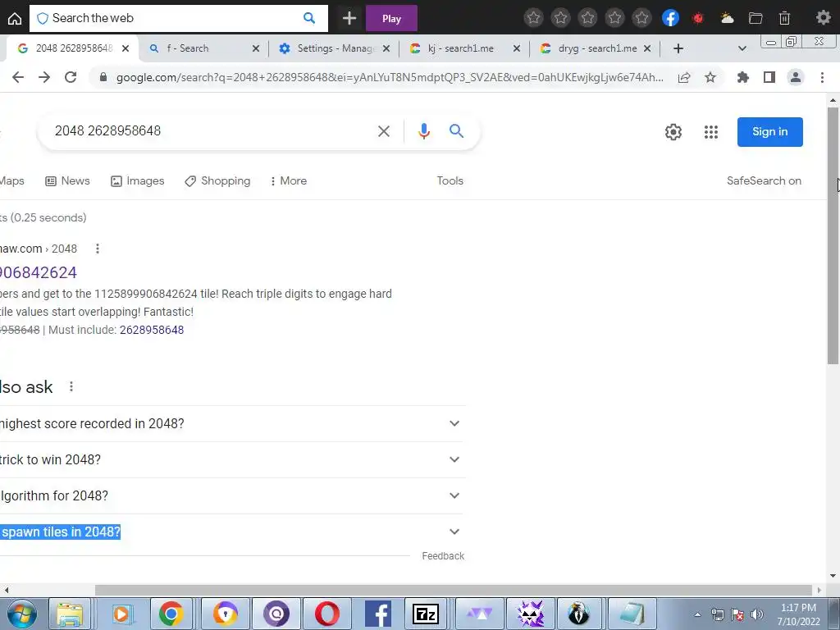Image resolution: width=840 pixels, height=630 pixels.
Task: Click Google search magnifier button
Action: tap(456, 130)
